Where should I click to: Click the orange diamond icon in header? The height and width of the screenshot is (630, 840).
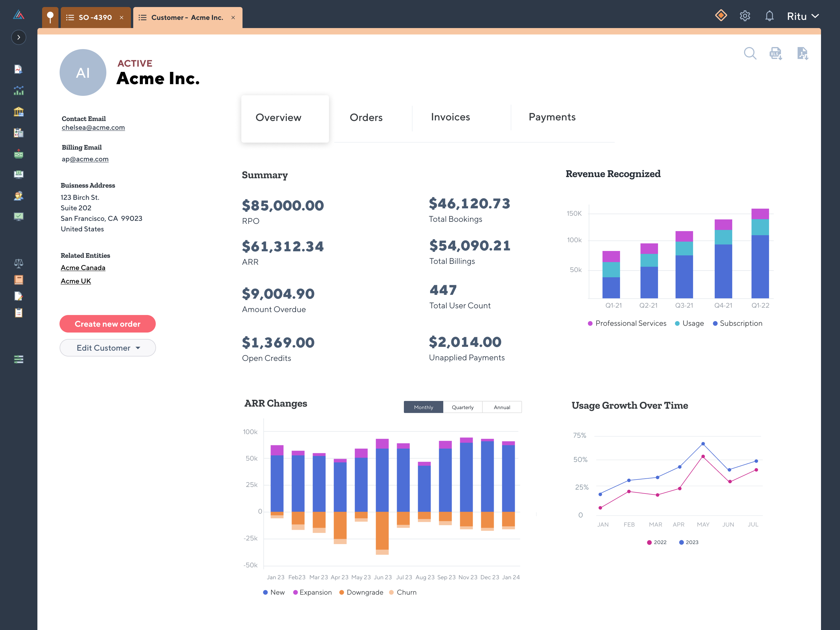pos(721,15)
